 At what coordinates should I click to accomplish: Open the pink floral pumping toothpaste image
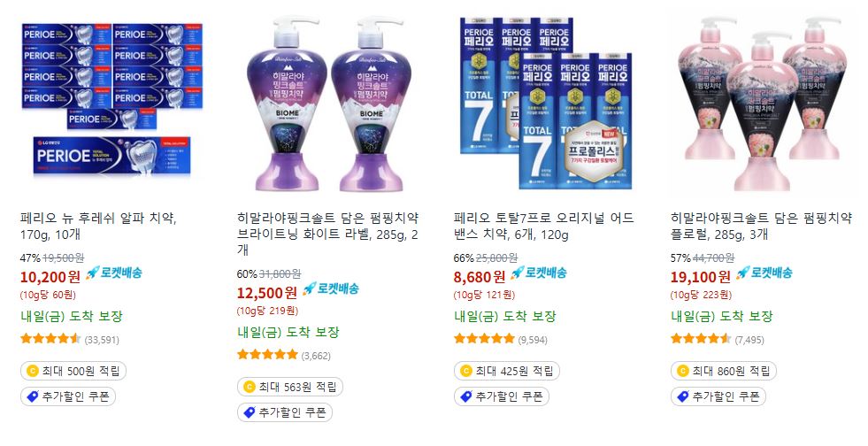(763, 104)
